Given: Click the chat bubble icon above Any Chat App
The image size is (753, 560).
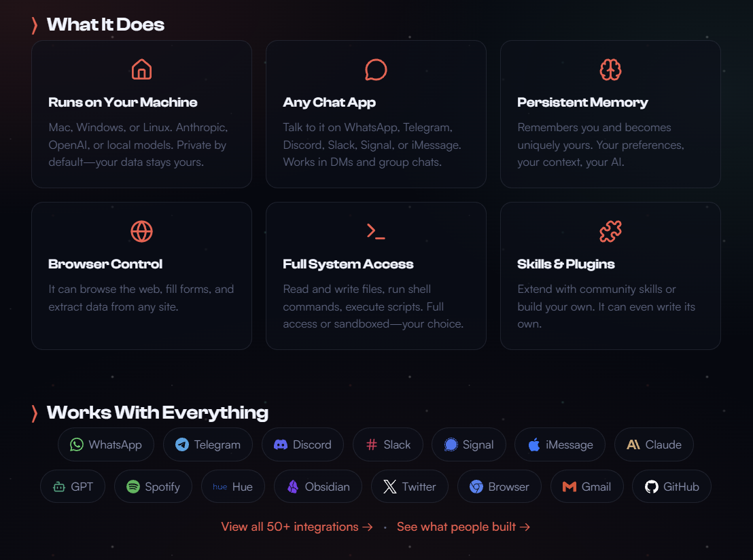Looking at the screenshot, I should coord(376,70).
